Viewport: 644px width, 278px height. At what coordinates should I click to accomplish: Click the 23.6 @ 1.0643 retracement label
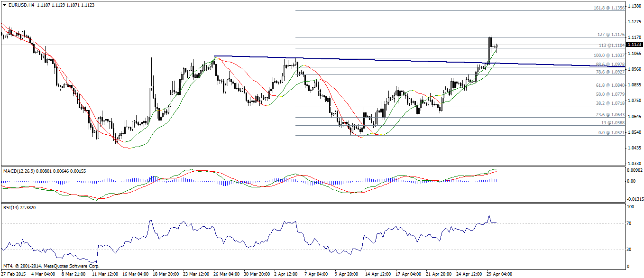point(609,115)
